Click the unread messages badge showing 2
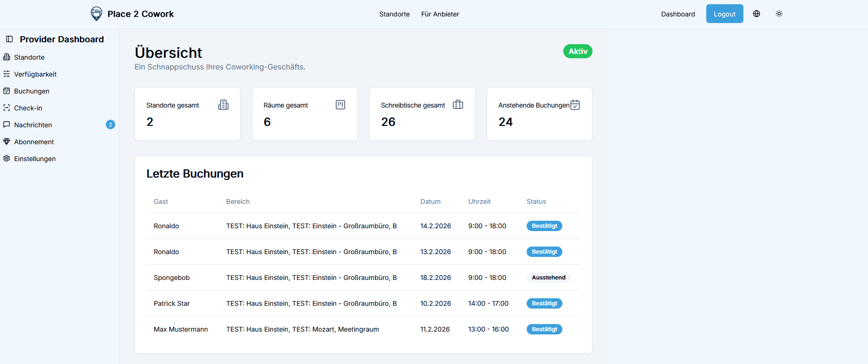This screenshot has width=868, height=364. pyautogui.click(x=110, y=124)
